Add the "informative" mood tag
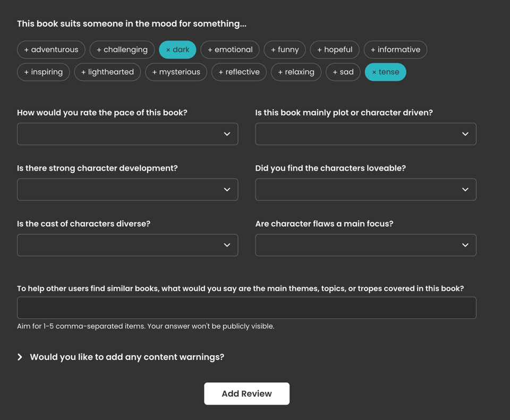This screenshot has height=420, width=510. (395, 49)
